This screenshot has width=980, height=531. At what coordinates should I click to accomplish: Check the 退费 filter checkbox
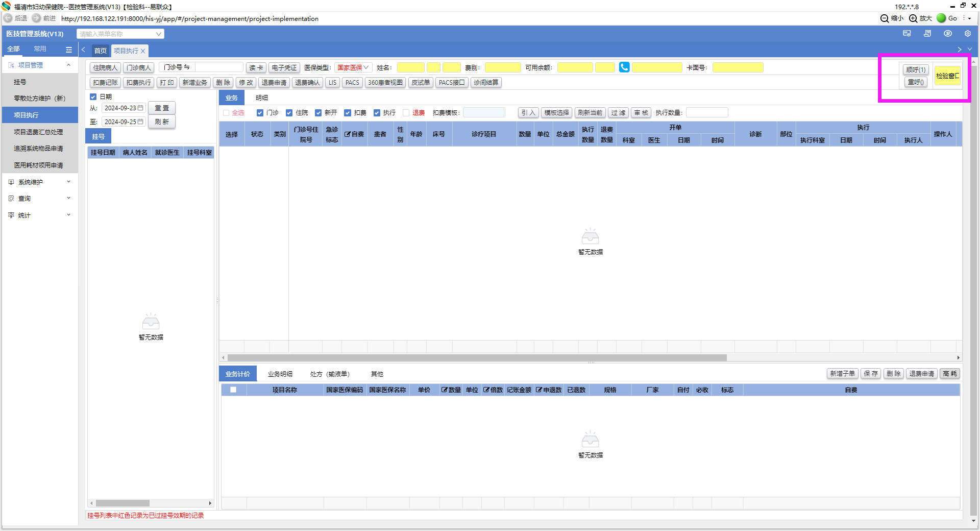pos(406,113)
